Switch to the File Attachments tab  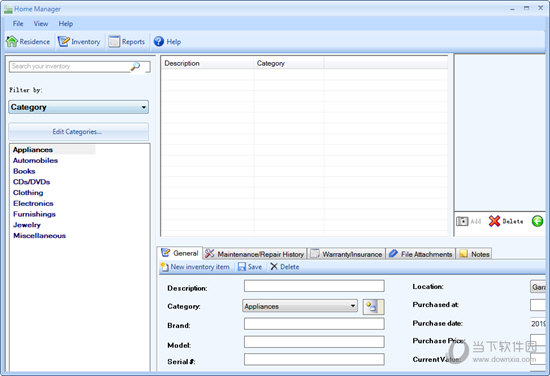(x=421, y=254)
